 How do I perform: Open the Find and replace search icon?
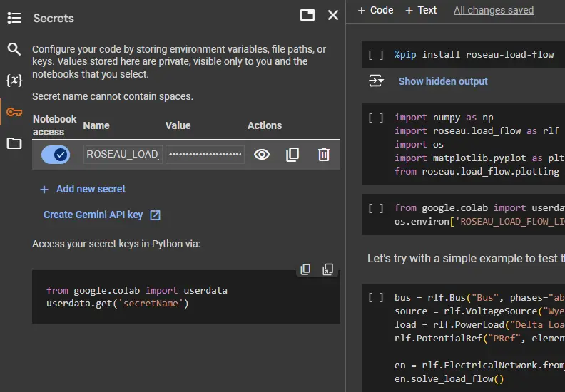pos(14,49)
